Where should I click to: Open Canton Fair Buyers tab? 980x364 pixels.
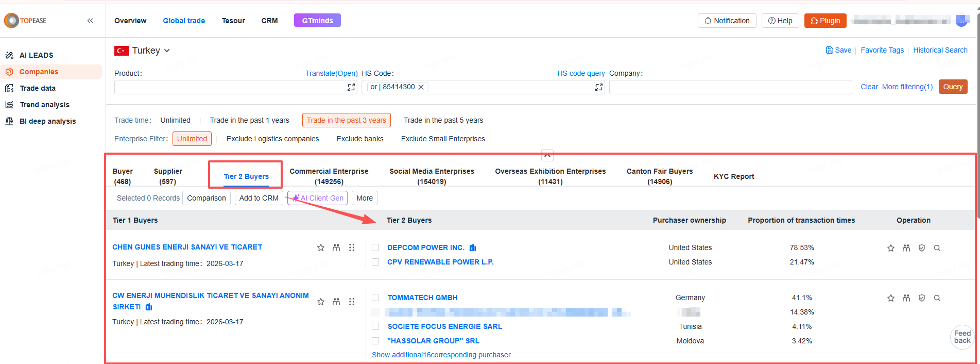point(660,176)
